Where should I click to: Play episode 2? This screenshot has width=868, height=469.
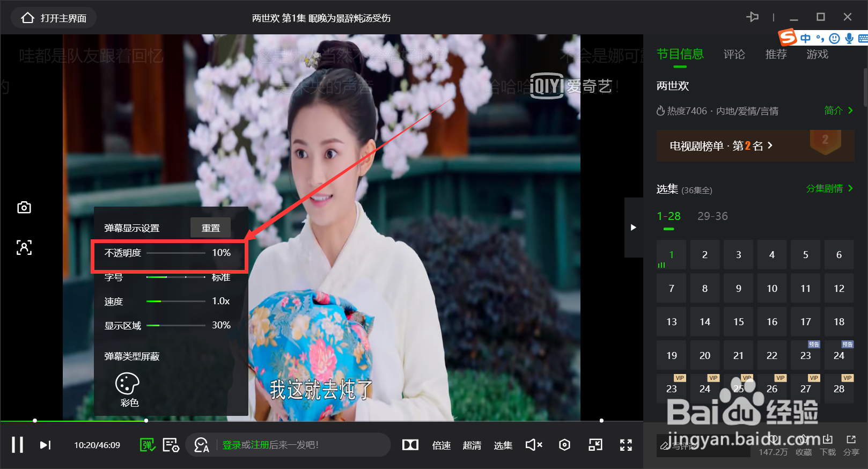(705, 255)
